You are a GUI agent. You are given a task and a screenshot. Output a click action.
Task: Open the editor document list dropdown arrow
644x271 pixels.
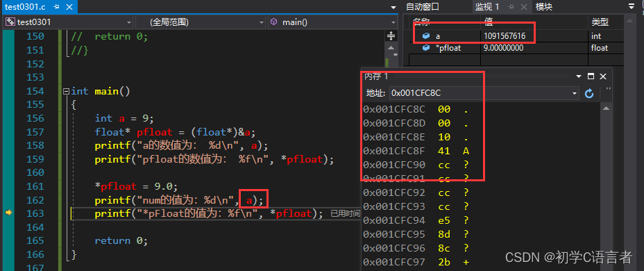(x=394, y=7)
